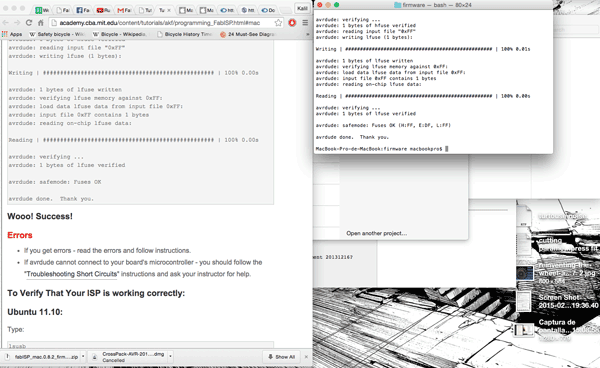Click the 'Wooo! Success!' heading
600x368 pixels.
[x=40, y=217]
